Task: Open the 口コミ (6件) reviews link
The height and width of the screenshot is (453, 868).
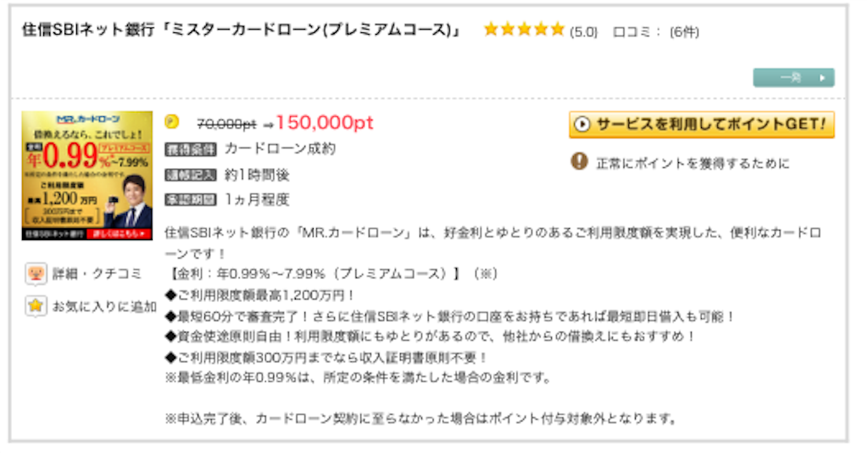Action: click(x=656, y=32)
